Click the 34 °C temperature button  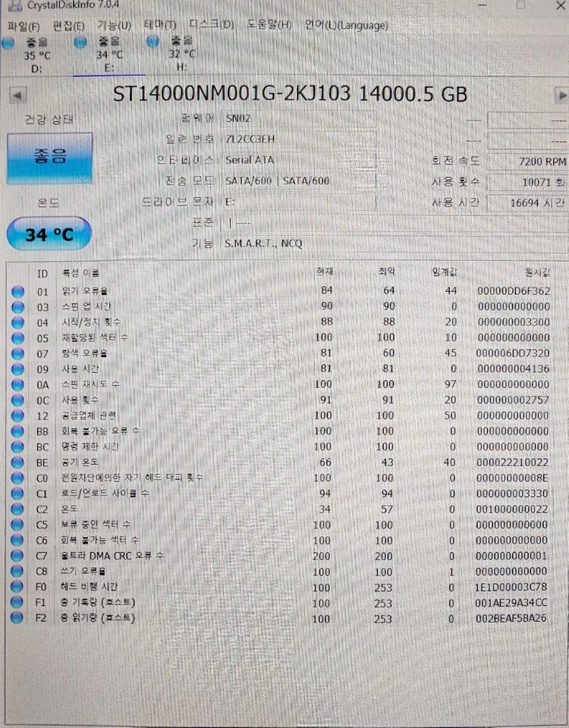click(49, 234)
